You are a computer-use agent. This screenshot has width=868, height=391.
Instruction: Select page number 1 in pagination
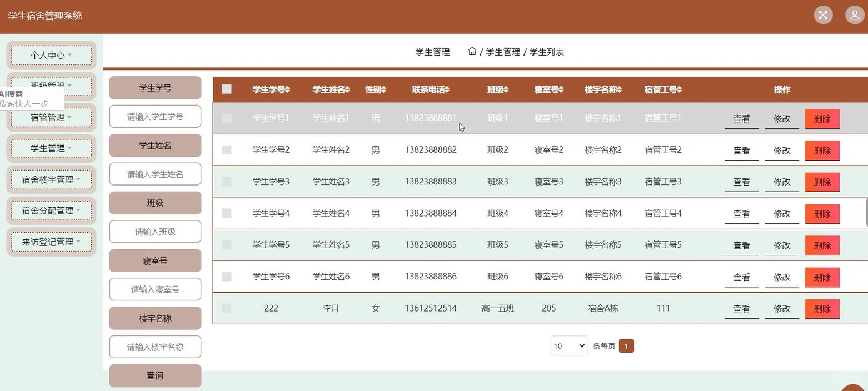(x=627, y=345)
